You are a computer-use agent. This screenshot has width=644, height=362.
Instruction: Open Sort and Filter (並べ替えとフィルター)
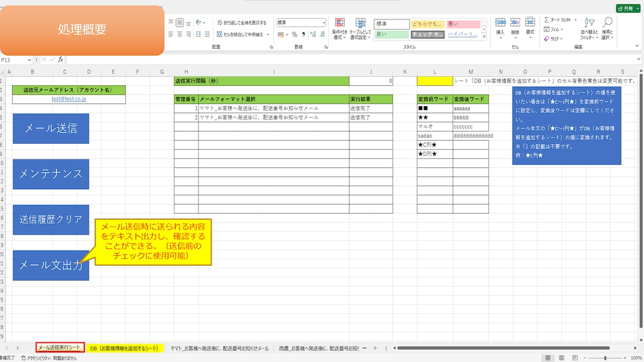589,29
